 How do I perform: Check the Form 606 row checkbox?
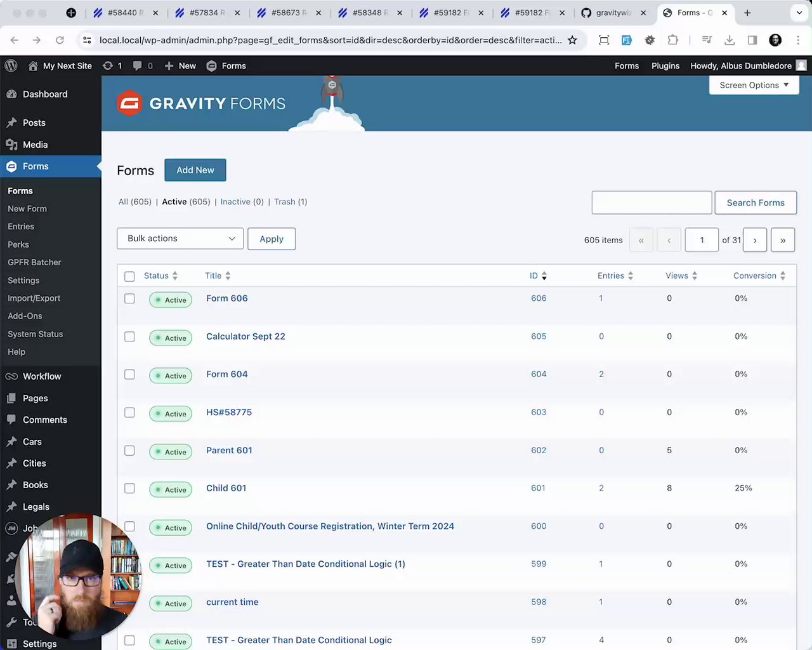(x=129, y=298)
